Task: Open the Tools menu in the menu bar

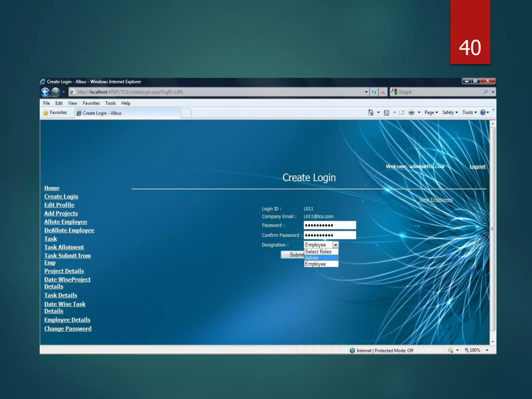Action: [110, 103]
